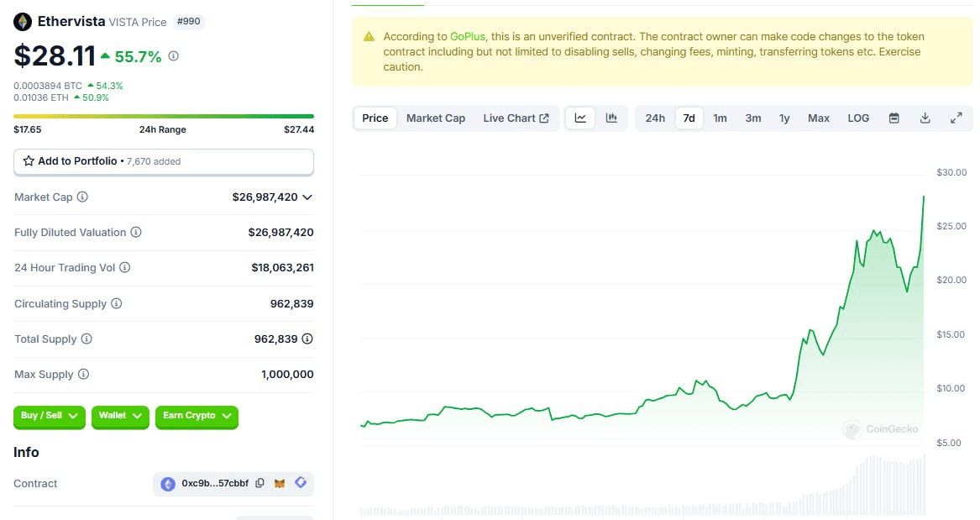Open the Earn Crypto dropdown

[x=197, y=416]
